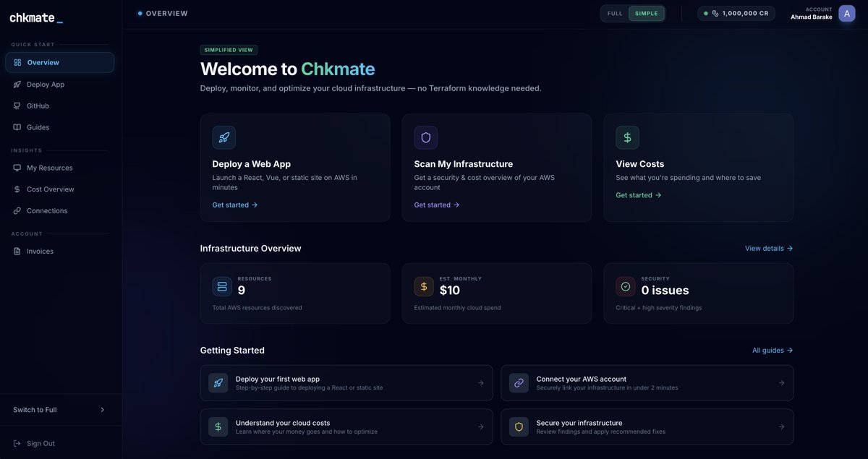Click the rocket icon in Deploy a Web App card
Screen dimensions: 868x459
224,137
